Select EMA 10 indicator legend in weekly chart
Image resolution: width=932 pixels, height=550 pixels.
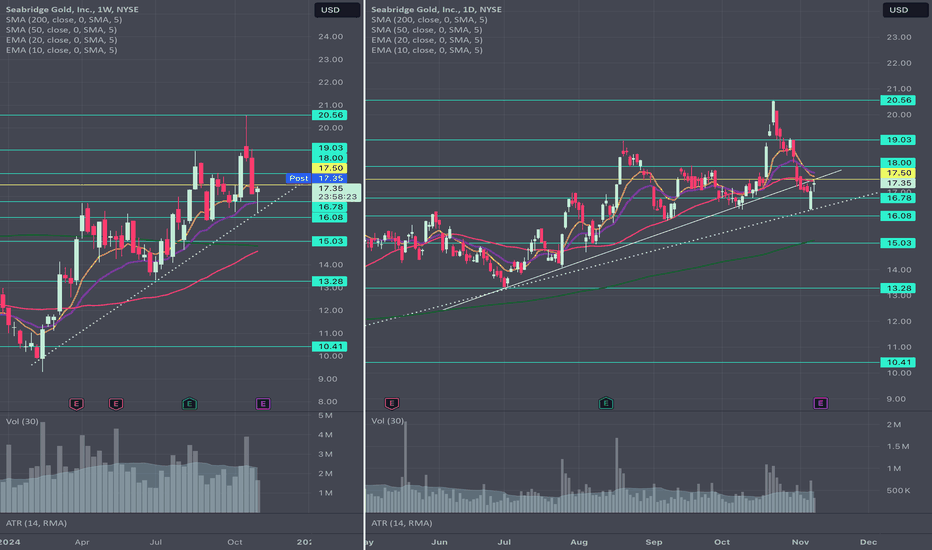61,50
